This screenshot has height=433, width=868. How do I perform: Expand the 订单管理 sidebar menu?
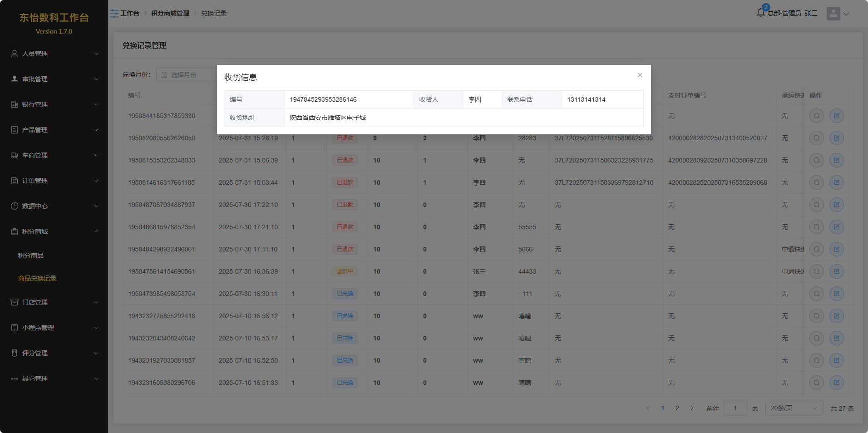[54, 181]
